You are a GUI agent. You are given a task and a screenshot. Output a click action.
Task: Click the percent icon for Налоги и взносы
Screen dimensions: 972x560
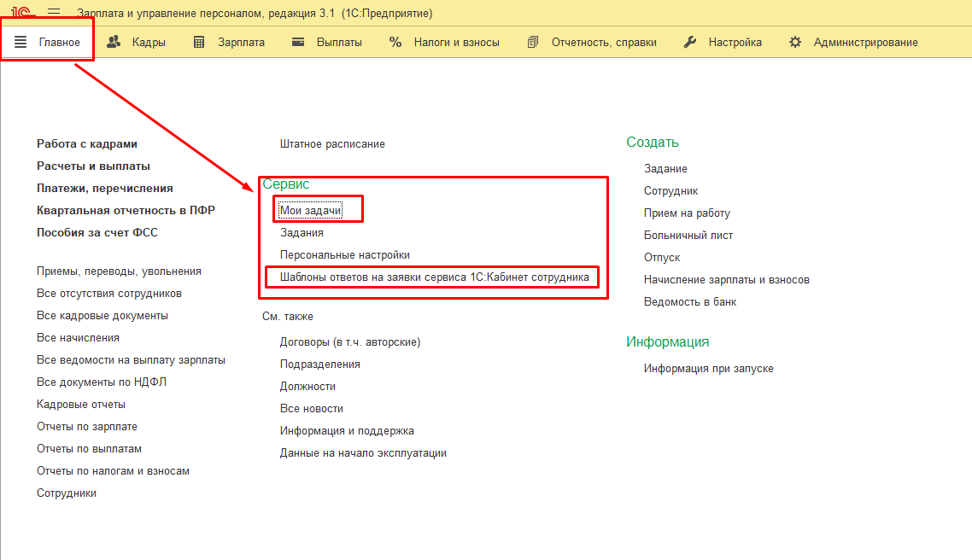click(x=395, y=42)
